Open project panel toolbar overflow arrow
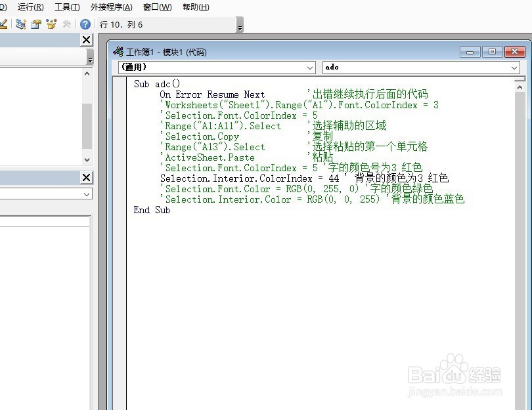The height and width of the screenshot is (410, 532). pos(90,57)
